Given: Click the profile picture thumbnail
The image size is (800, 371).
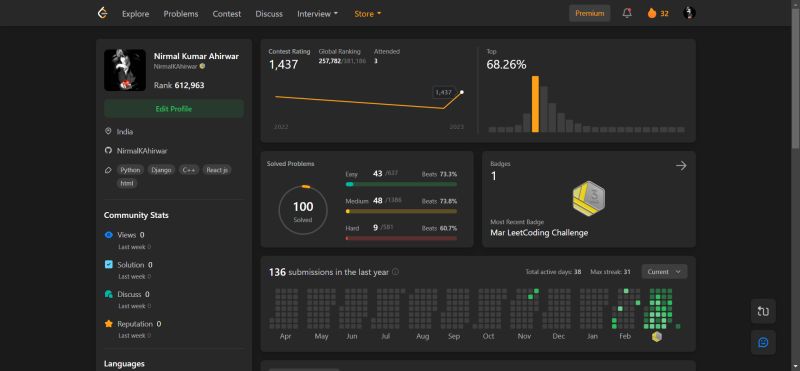Looking at the screenshot, I should (125, 70).
